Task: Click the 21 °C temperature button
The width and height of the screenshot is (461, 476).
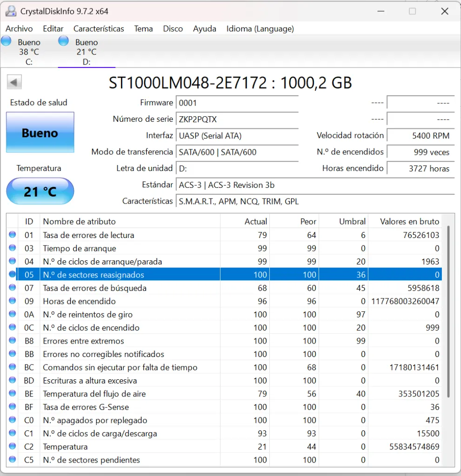Action: click(x=40, y=191)
